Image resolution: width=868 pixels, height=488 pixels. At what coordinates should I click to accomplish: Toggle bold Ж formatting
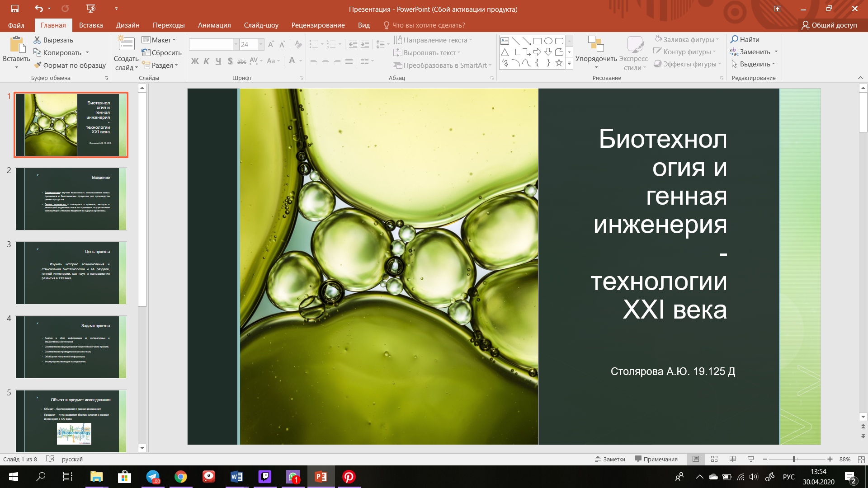click(x=195, y=61)
